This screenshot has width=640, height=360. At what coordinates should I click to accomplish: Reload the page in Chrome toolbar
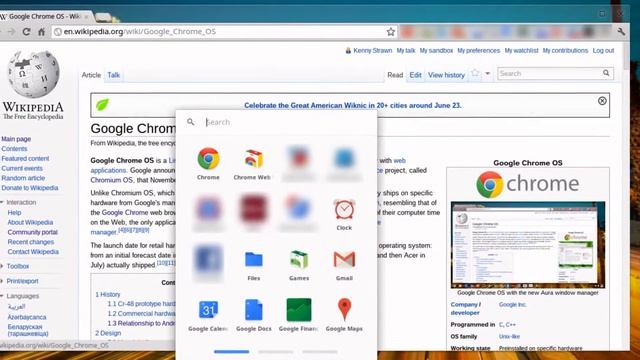pyautogui.click(x=27, y=31)
